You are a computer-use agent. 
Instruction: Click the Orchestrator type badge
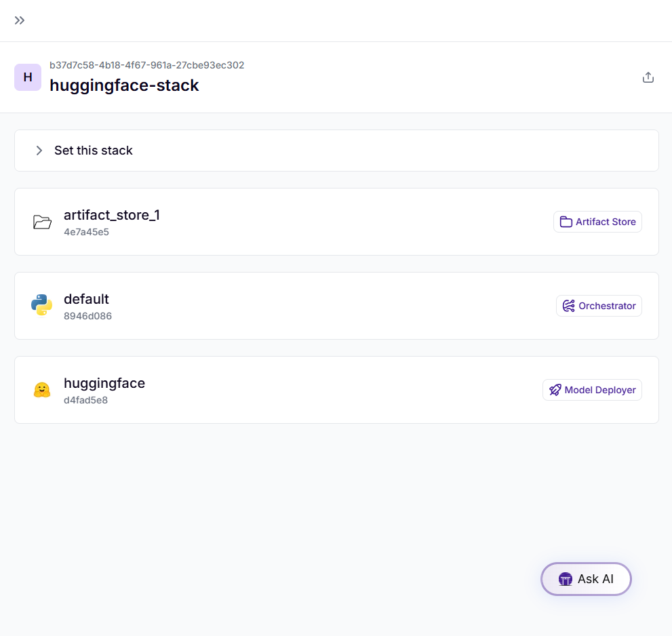click(599, 306)
